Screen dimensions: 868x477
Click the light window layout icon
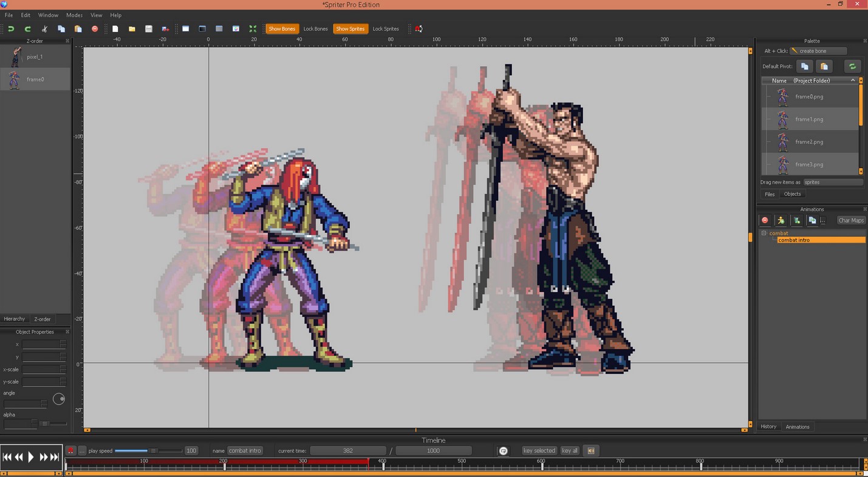click(x=186, y=29)
